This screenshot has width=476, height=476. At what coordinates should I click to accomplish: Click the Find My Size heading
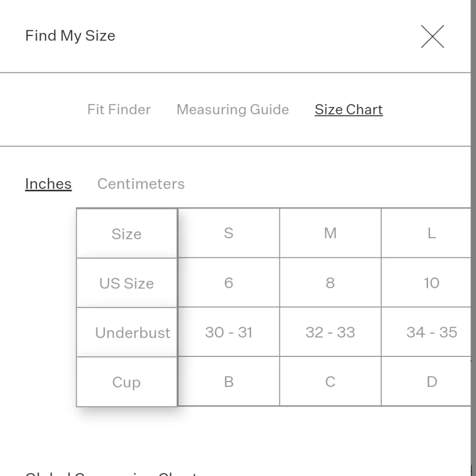(70, 36)
